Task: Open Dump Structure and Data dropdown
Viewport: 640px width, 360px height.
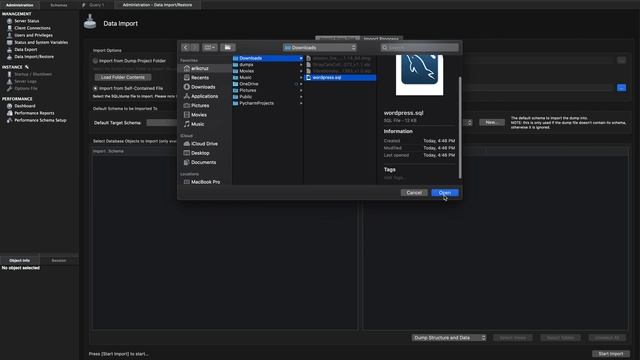Action: click(449, 338)
